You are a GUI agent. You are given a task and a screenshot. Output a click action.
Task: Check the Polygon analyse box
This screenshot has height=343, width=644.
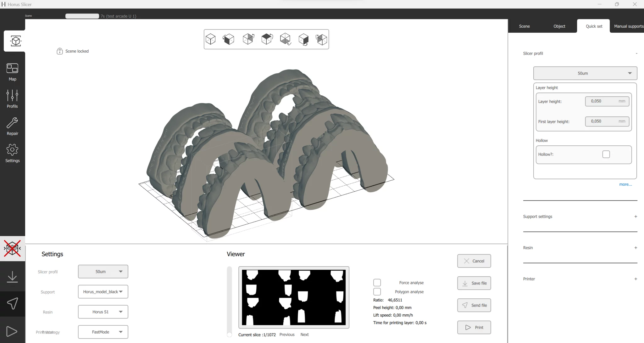[x=377, y=292]
